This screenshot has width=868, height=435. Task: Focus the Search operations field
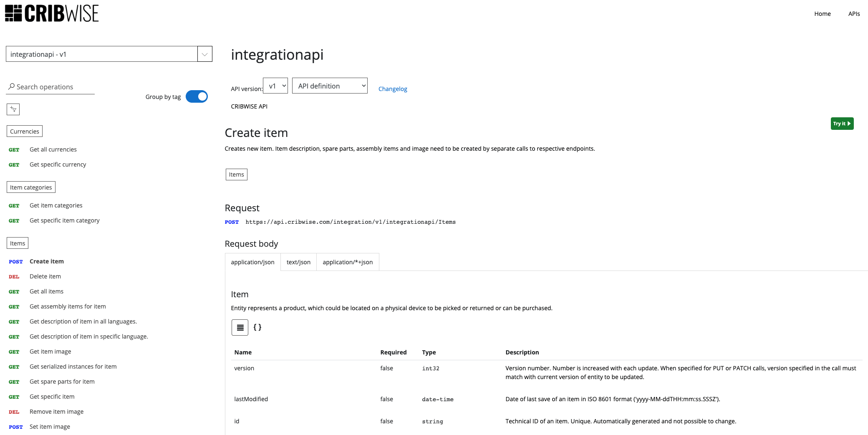[x=54, y=87]
